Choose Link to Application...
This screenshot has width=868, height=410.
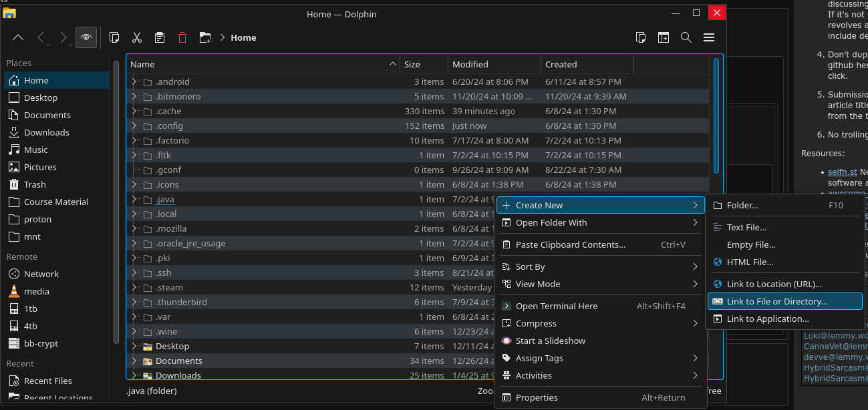click(785, 319)
